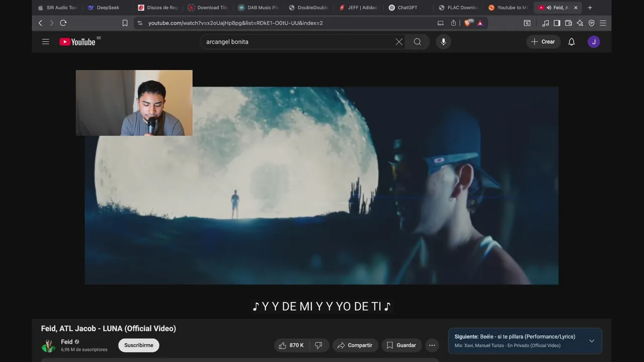Like the video with thumbs up

[292, 345]
